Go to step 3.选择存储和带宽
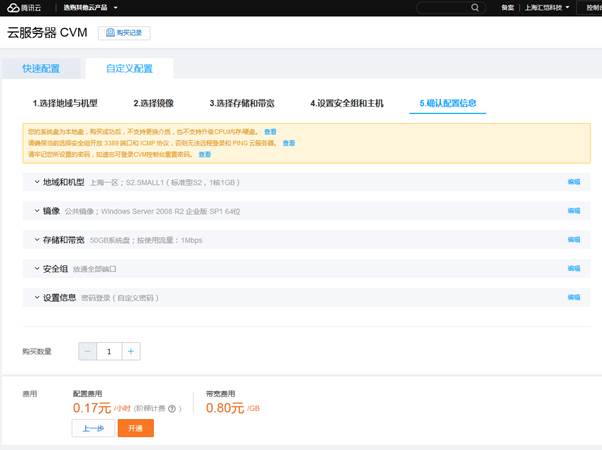The height and width of the screenshot is (450, 602). pyautogui.click(x=242, y=103)
